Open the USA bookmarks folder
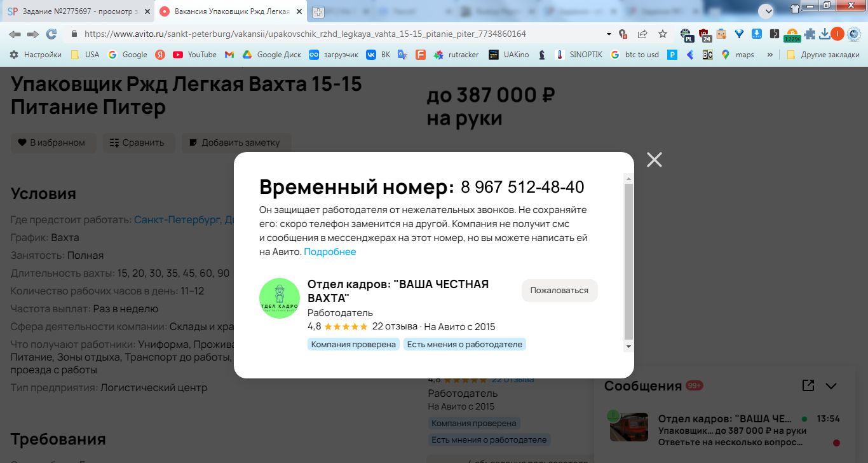Image resolution: width=868 pixels, height=463 pixels. point(85,55)
